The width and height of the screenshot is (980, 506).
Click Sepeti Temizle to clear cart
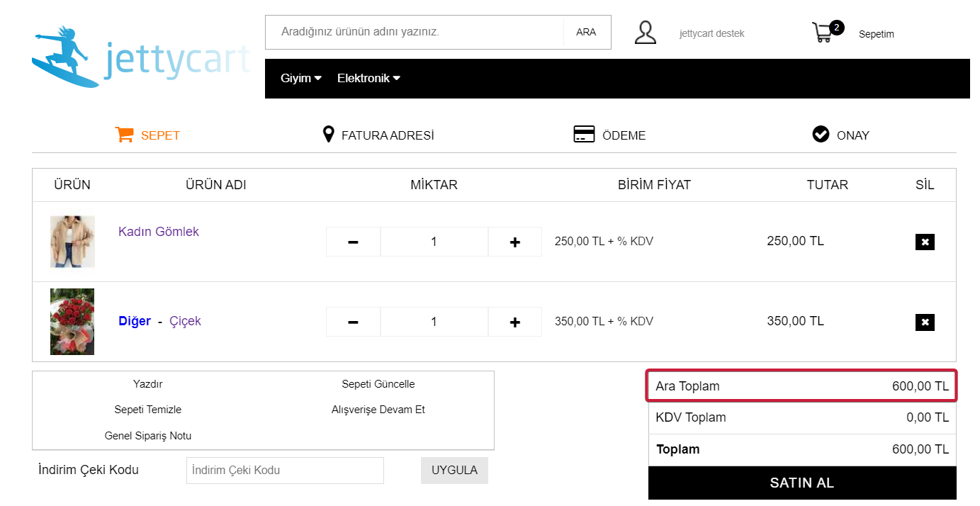coord(148,410)
